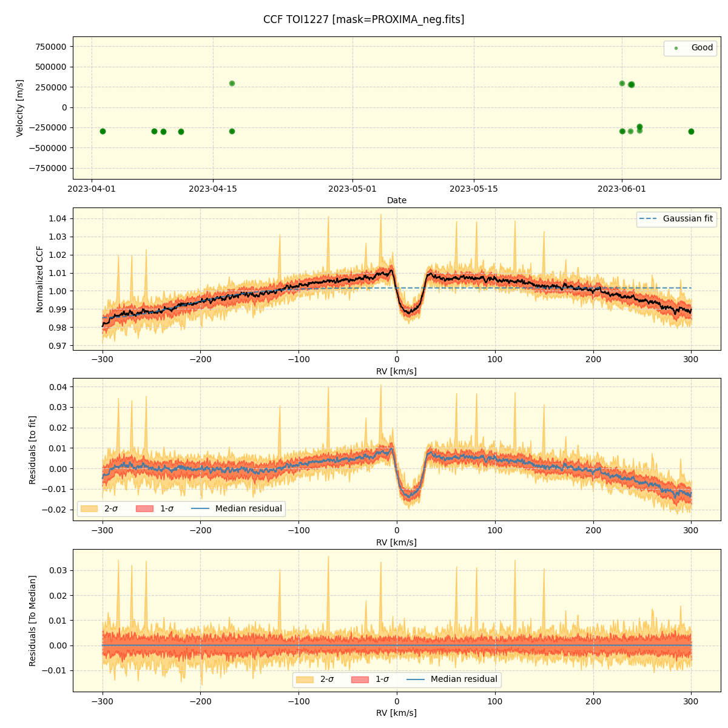728x728 pixels.
Task: Click the CCF dip minimum in Normalized CCF plot
Action: (x=410, y=314)
